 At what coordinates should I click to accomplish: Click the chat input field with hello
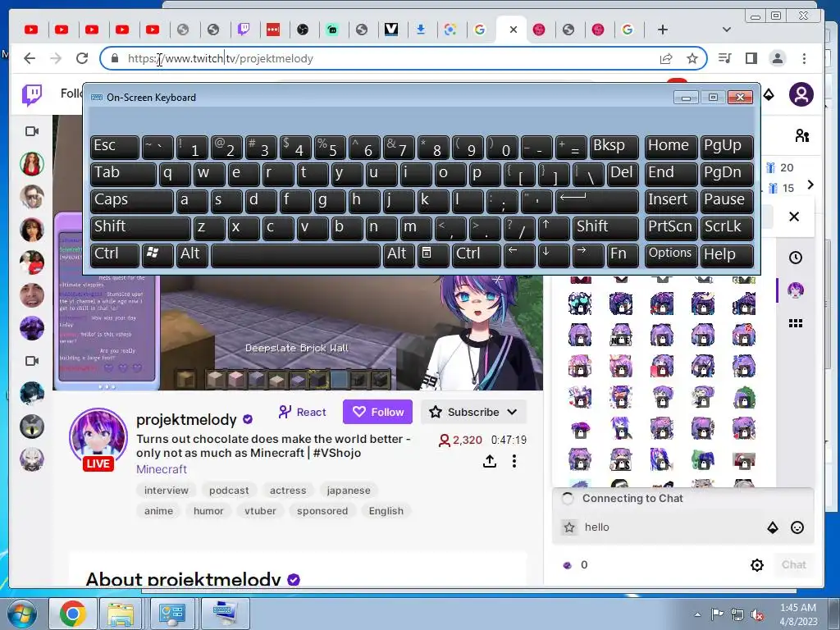pyautogui.click(x=673, y=527)
